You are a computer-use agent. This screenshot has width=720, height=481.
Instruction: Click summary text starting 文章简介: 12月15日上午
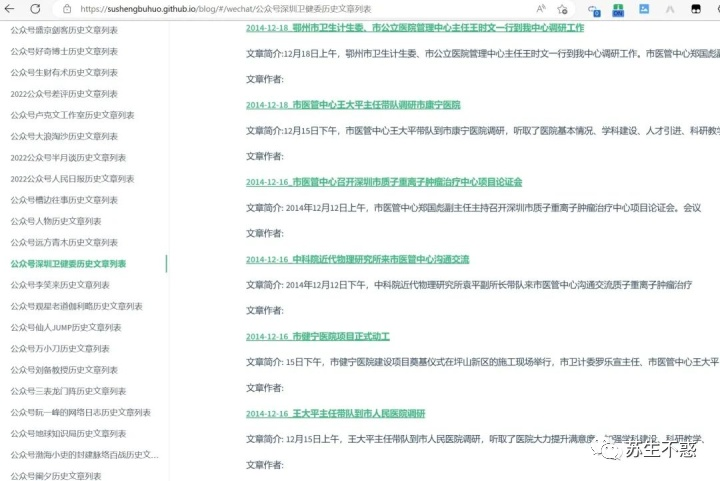[474, 439]
